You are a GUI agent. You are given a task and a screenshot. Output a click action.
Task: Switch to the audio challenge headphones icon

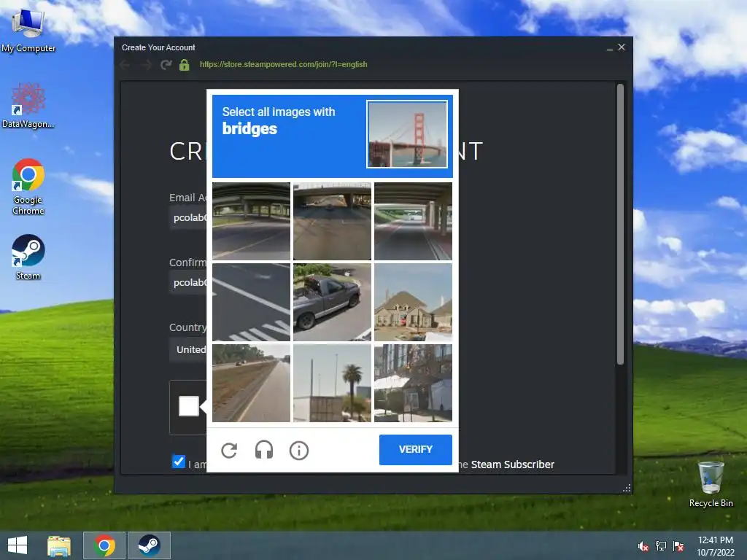click(264, 450)
